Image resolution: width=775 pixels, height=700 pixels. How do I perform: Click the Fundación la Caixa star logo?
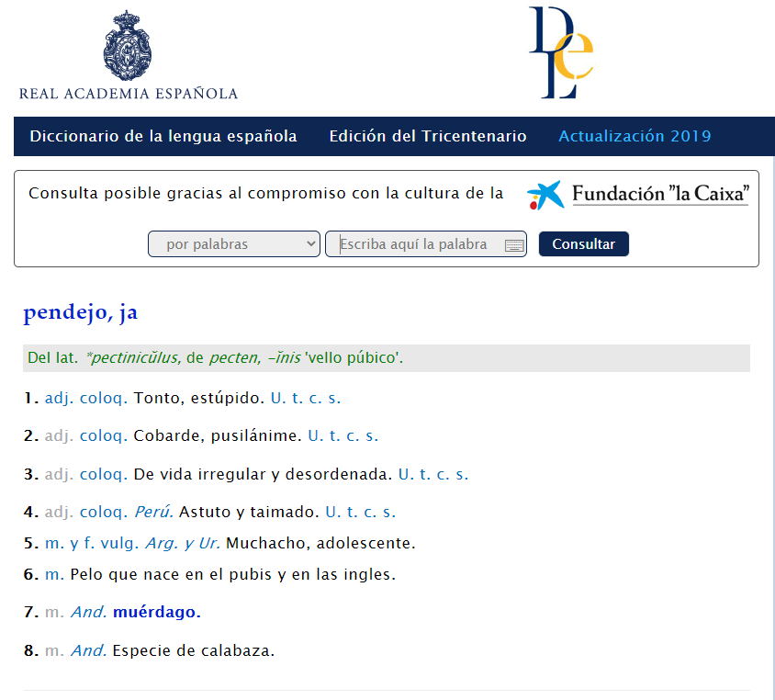(545, 195)
